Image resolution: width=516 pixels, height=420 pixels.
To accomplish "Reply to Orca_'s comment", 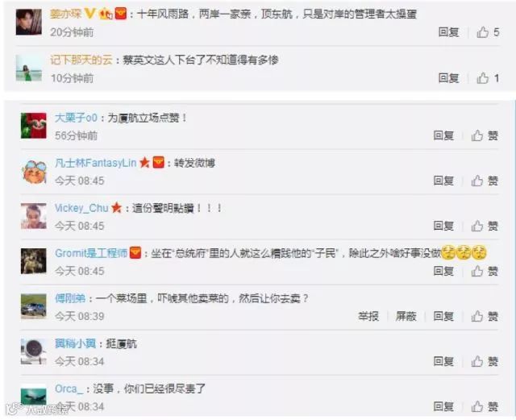I will click(443, 406).
